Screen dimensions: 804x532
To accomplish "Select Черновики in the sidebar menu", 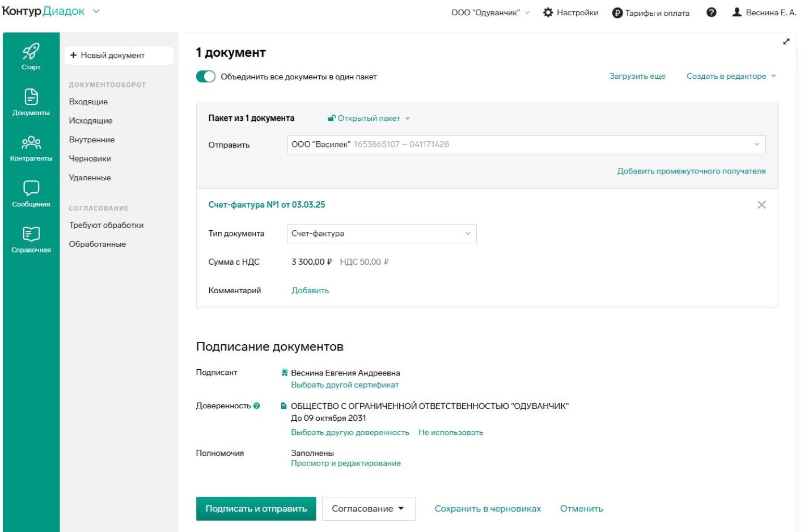I will point(90,159).
